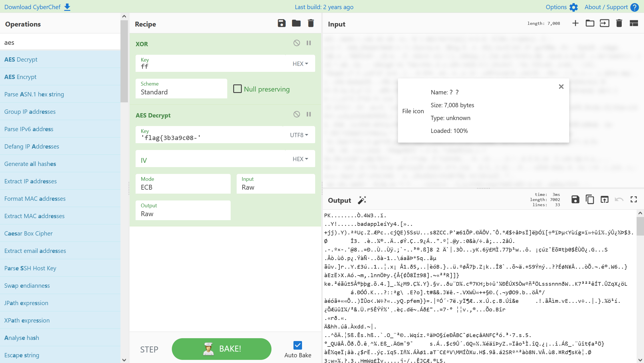
Task: Copy raw output to clipboard
Action: [590, 199]
